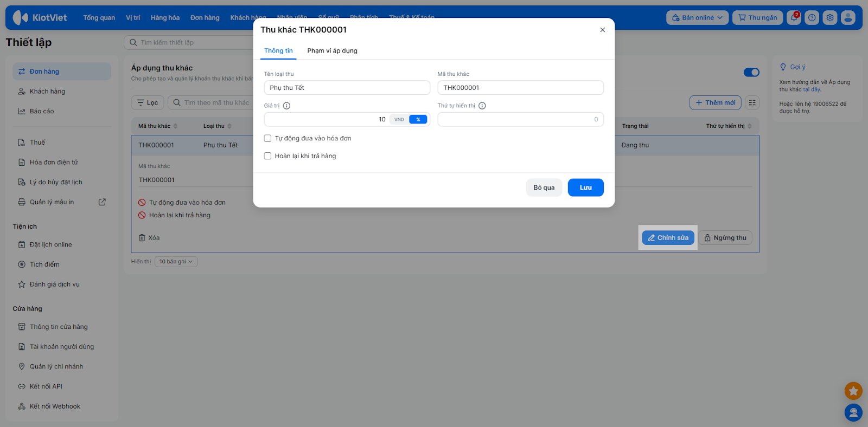Open Thông tin cửa hàng in sidebar
Screen dimensions: 868x427
pos(62,327)
